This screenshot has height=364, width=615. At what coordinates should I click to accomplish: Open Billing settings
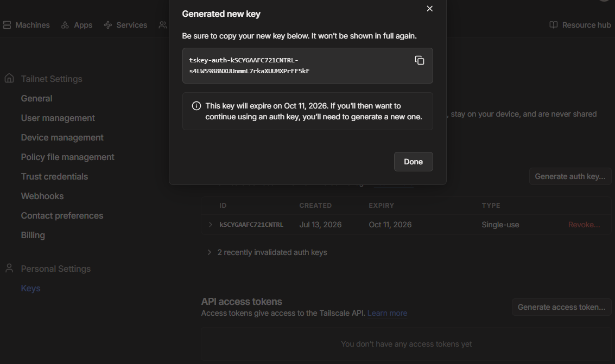[x=33, y=235]
